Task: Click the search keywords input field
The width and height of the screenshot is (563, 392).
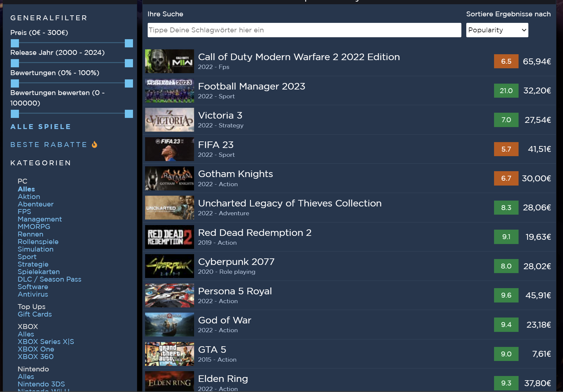Action: (x=304, y=30)
